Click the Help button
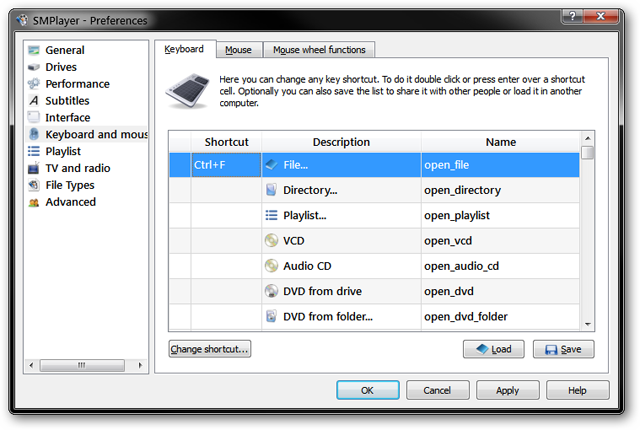640x430 pixels. coord(577,390)
